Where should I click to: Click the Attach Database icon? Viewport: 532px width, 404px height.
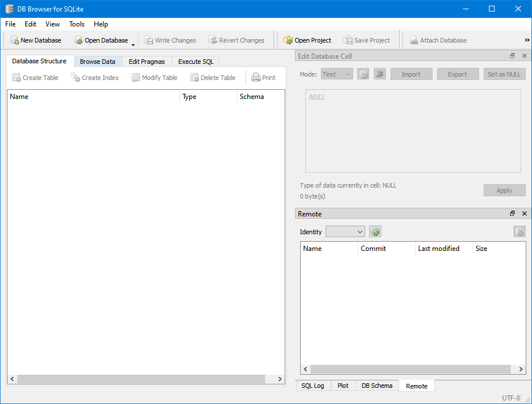click(x=414, y=40)
